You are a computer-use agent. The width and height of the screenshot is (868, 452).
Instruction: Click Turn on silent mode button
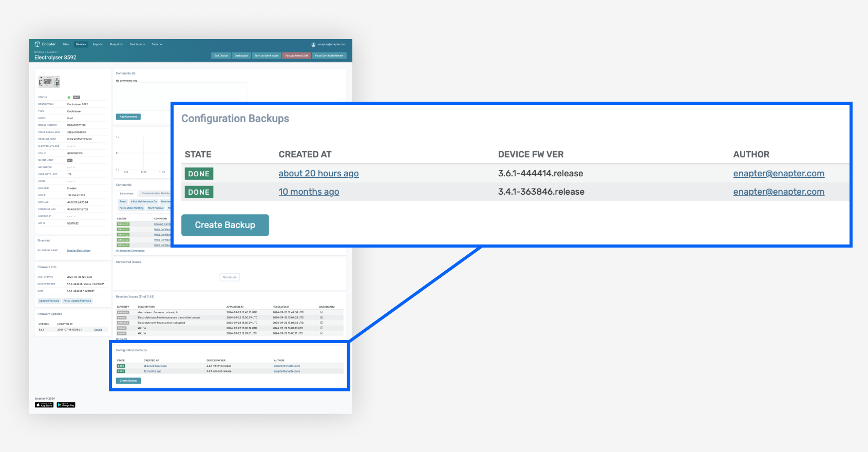[267, 55]
